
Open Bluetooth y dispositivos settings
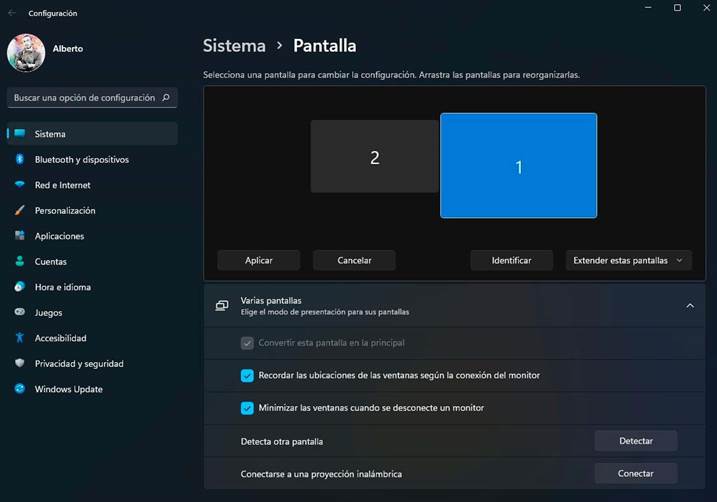point(92,159)
